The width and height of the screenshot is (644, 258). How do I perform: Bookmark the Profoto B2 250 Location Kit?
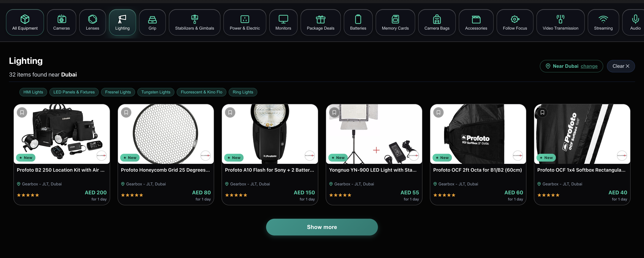pyautogui.click(x=22, y=112)
